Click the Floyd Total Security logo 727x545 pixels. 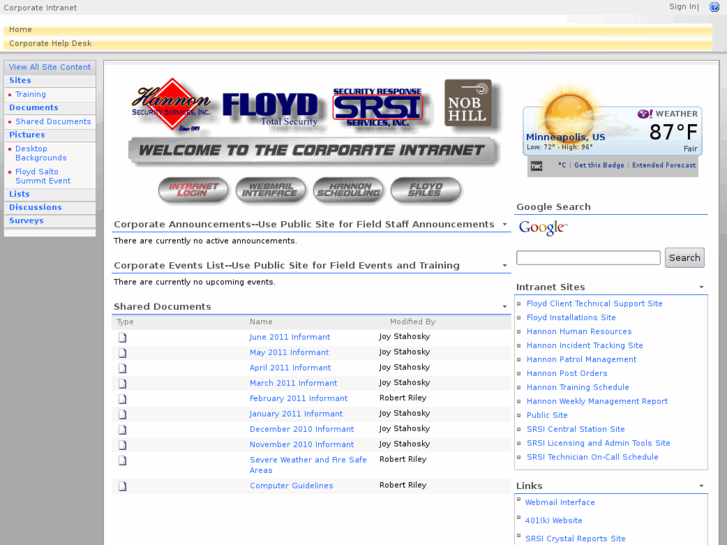tap(270, 109)
